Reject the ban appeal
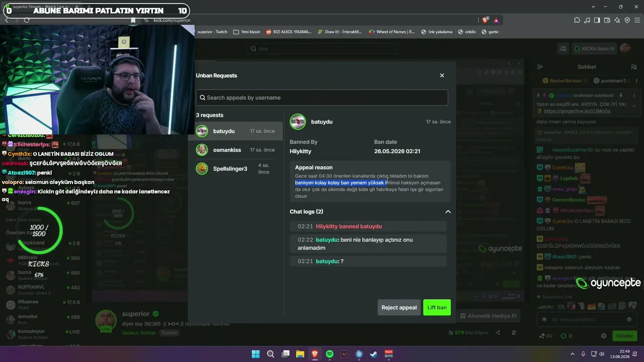The image size is (644, 362). [399, 307]
